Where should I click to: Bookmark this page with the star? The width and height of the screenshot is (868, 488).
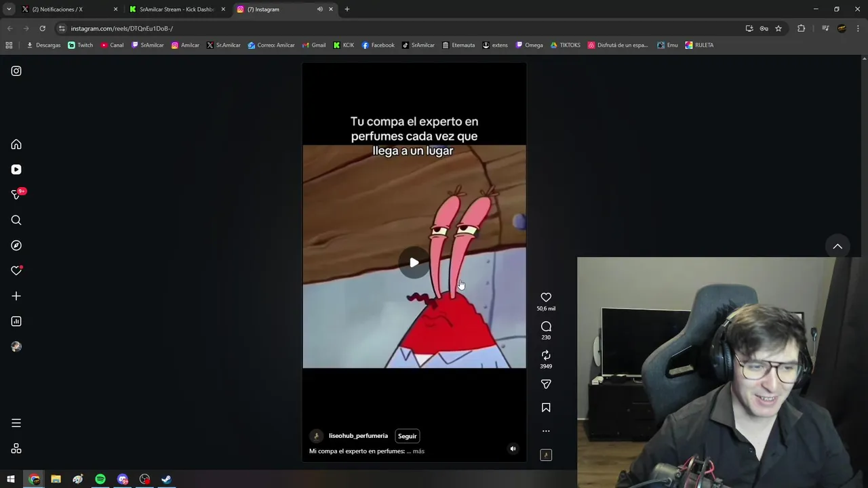tap(778, 28)
